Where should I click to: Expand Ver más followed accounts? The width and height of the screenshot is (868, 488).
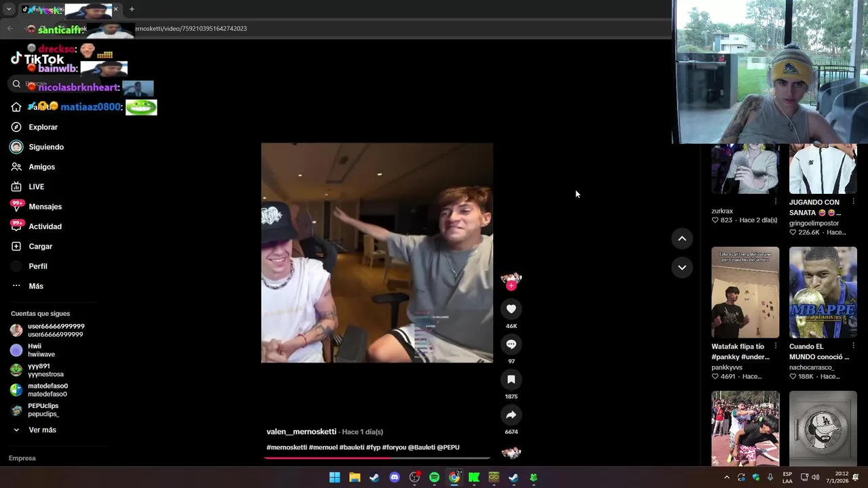(42, 430)
